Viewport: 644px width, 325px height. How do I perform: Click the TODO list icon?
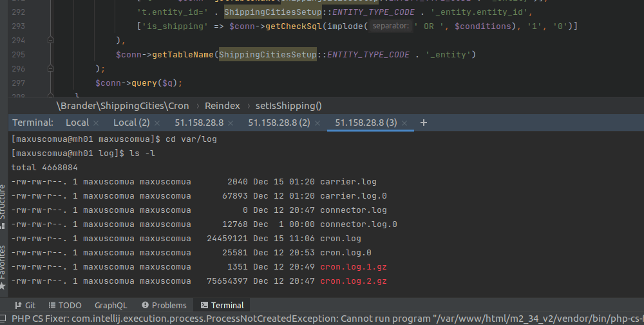(52, 305)
